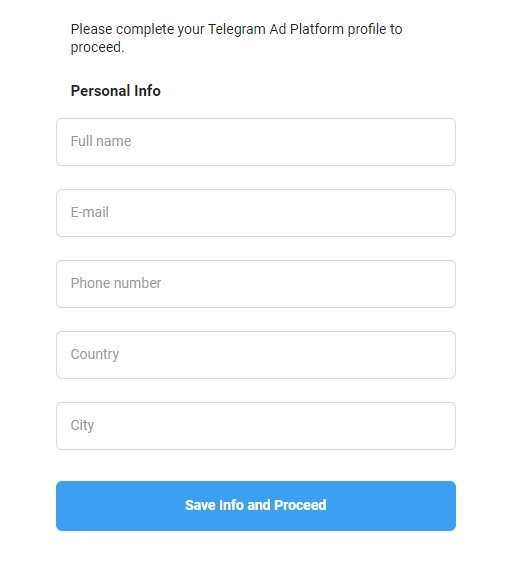The width and height of the screenshot is (509, 567).
Task: Click the Telegram Ad Platform instruction text
Action: pos(236,38)
